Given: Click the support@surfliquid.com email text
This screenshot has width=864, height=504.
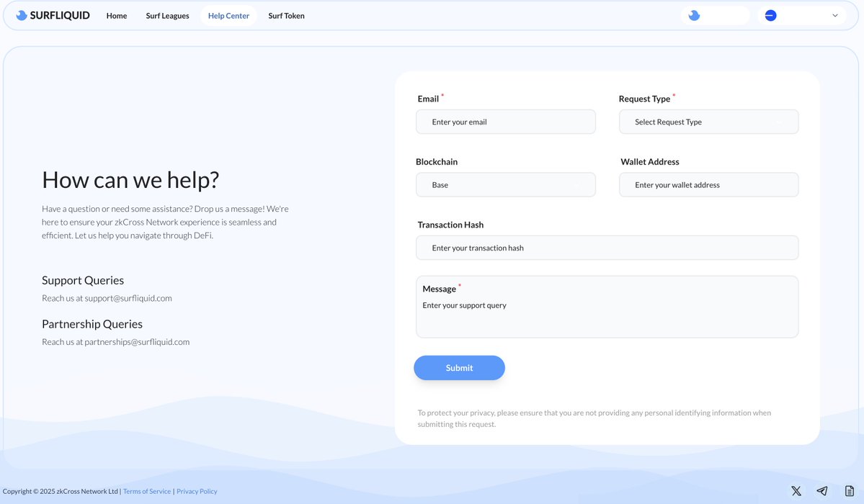Looking at the screenshot, I should click(x=128, y=298).
